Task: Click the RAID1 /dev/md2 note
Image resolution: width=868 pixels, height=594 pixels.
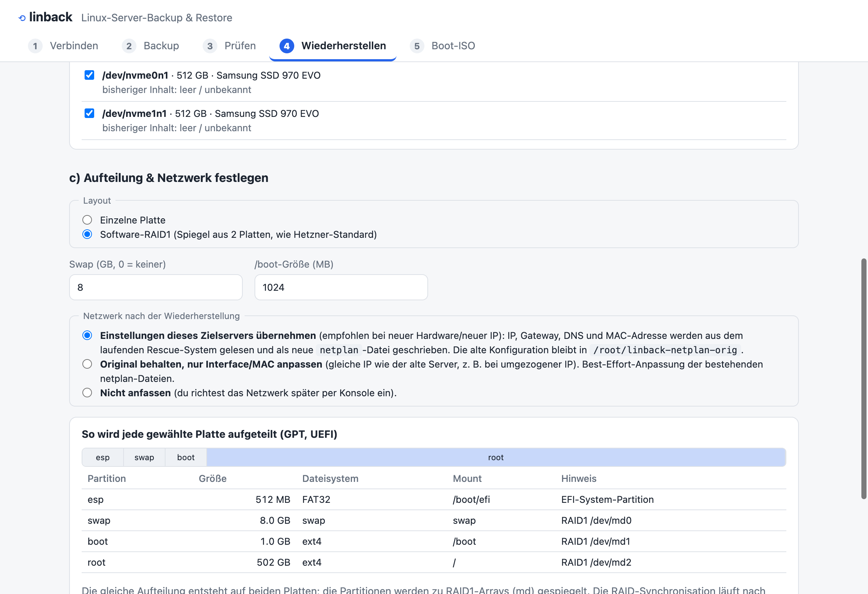Action: [596, 562]
